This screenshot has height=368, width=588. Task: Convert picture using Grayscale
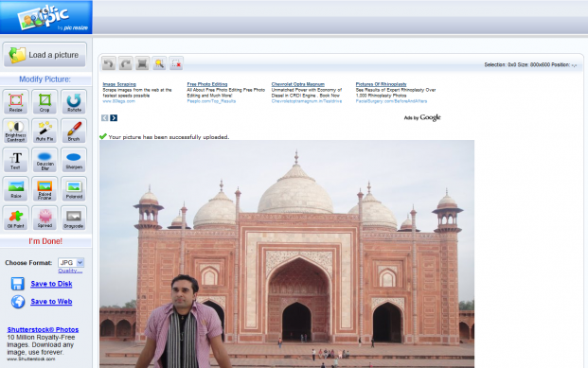tap(74, 218)
